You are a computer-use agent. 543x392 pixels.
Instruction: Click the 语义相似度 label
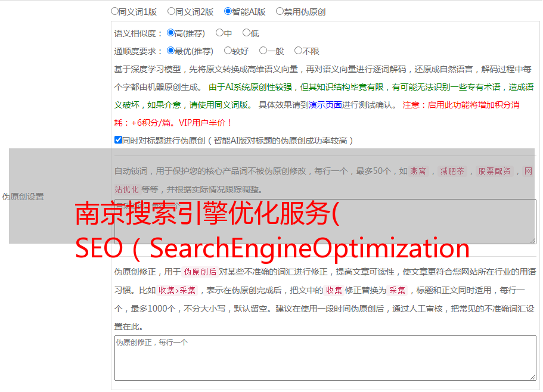tap(138, 33)
